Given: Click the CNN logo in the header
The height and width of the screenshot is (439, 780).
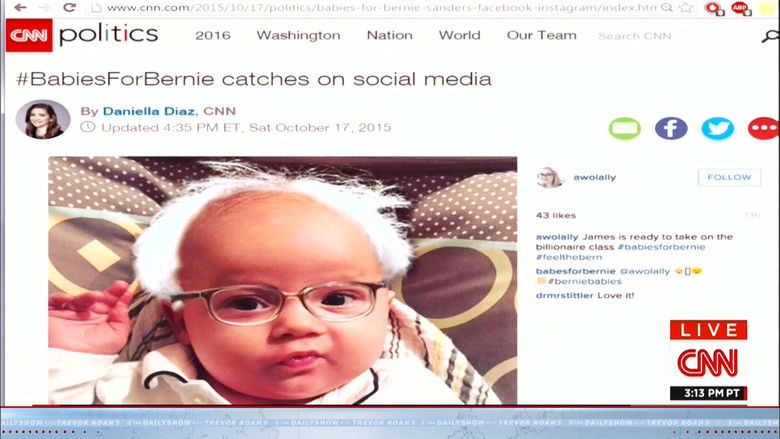Looking at the screenshot, I should (x=28, y=36).
